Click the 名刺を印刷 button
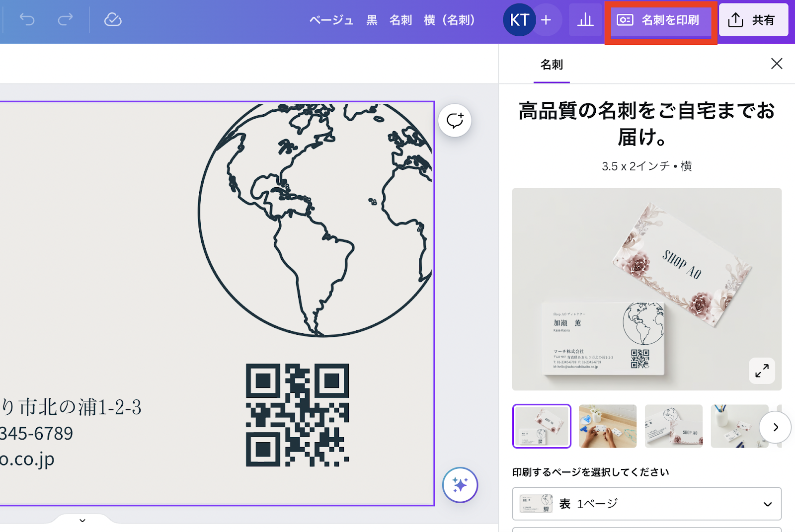 pyautogui.click(x=660, y=20)
